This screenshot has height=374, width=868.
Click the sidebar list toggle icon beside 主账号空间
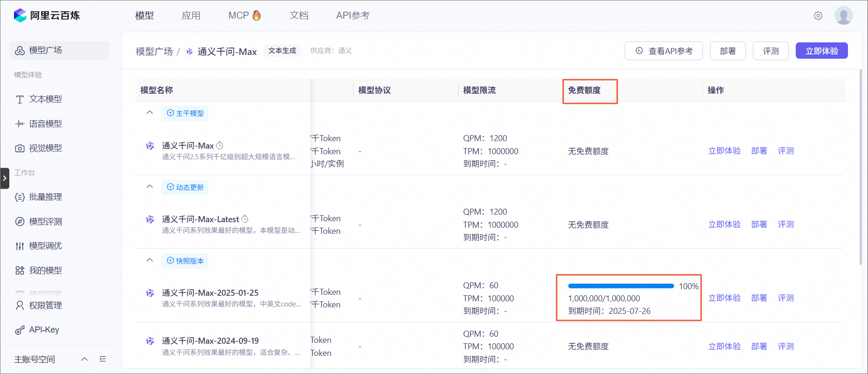click(x=103, y=359)
